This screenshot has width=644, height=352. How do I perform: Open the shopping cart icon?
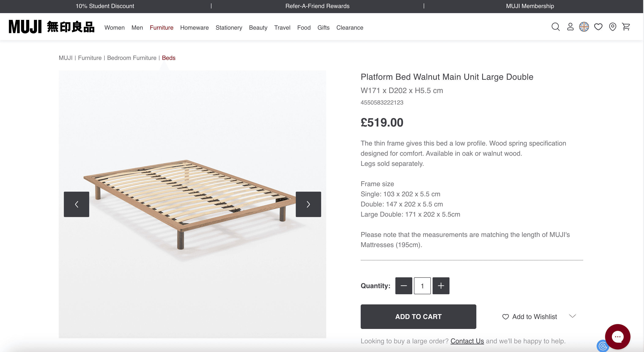(x=626, y=27)
